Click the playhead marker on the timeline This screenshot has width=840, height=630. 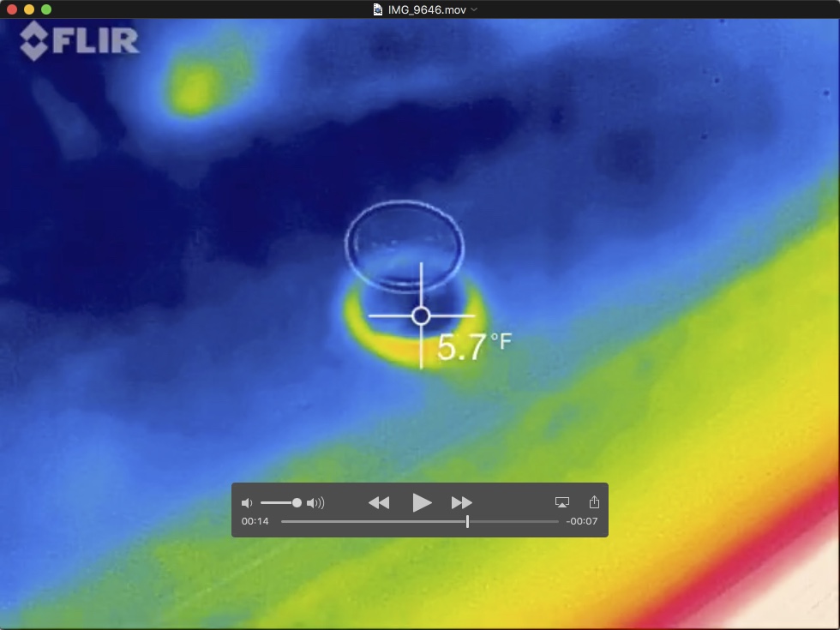pyautogui.click(x=467, y=521)
